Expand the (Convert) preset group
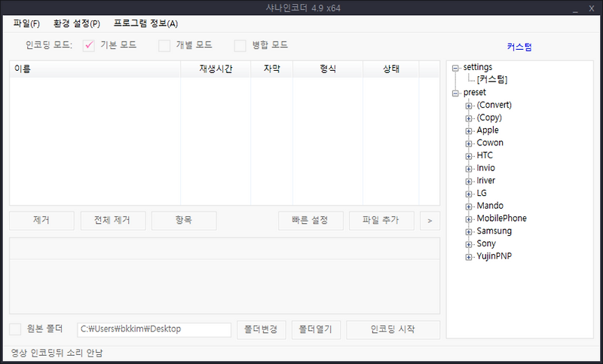The width and height of the screenshot is (603, 364). [468, 106]
